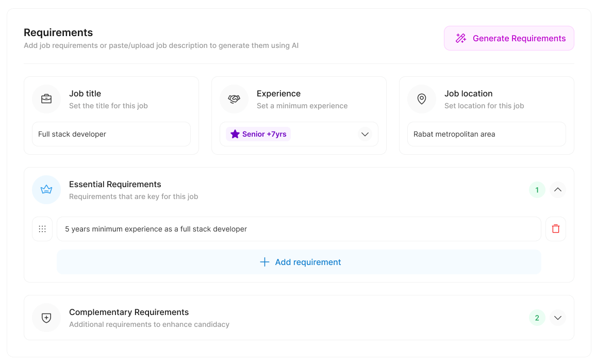Click the 'Set a minimum experience' text
The image size is (596, 364).
click(x=302, y=106)
